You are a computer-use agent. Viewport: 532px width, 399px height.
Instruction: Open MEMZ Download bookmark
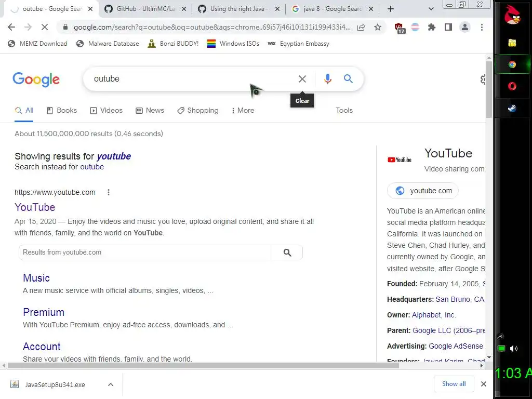(x=37, y=44)
